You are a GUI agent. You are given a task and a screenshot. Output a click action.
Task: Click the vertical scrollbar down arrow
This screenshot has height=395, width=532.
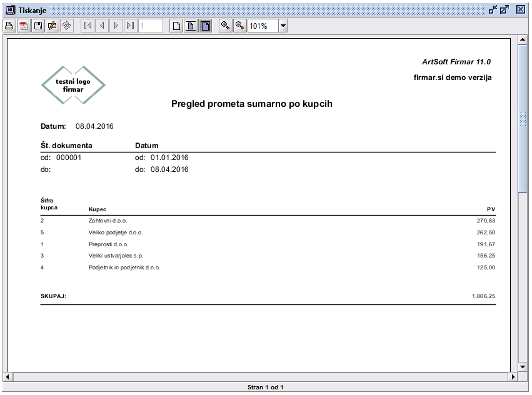pyautogui.click(x=523, y=367)
